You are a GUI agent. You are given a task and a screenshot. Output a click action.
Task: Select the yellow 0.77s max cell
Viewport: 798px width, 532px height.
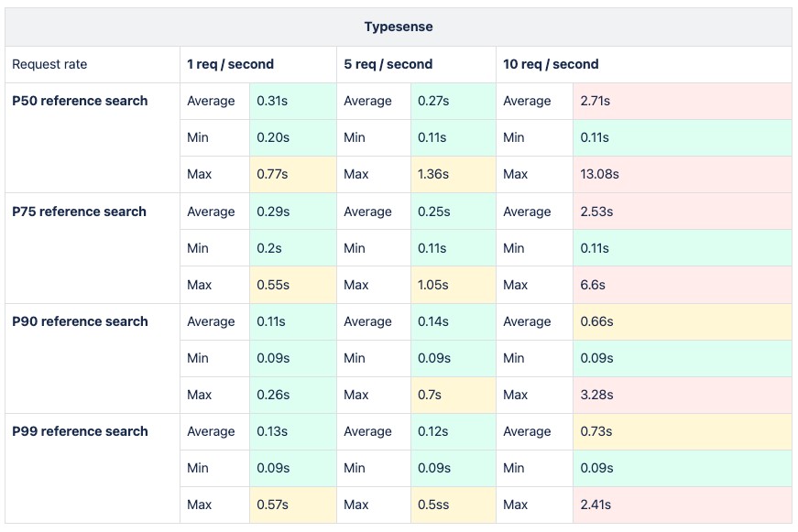[292, 174]
